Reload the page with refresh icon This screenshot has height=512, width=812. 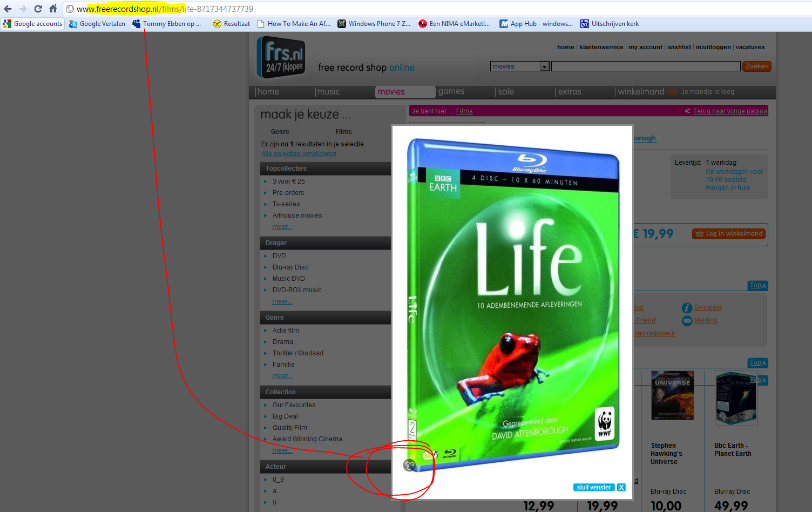[x=38, y=9]
